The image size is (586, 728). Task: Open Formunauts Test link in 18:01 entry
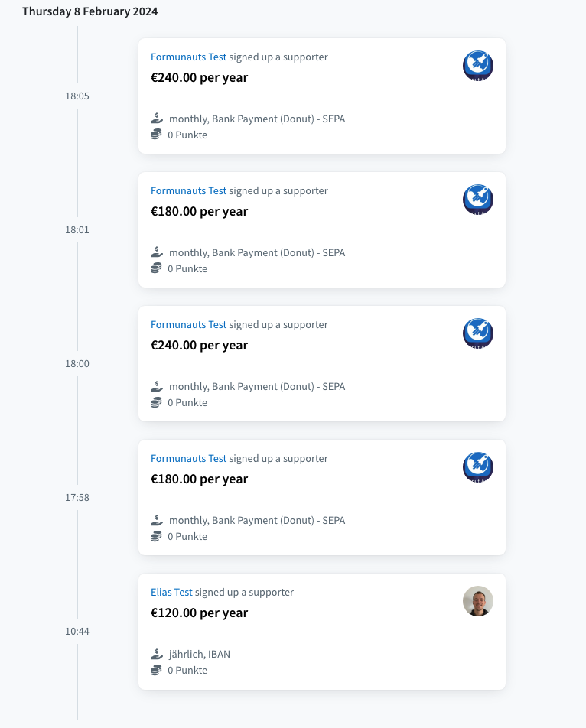click(188, 191)
